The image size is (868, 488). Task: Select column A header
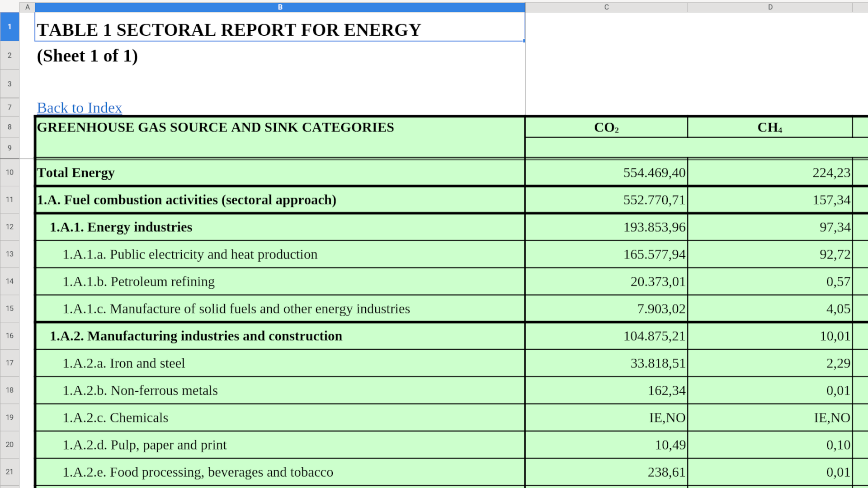tap(28, 7)
